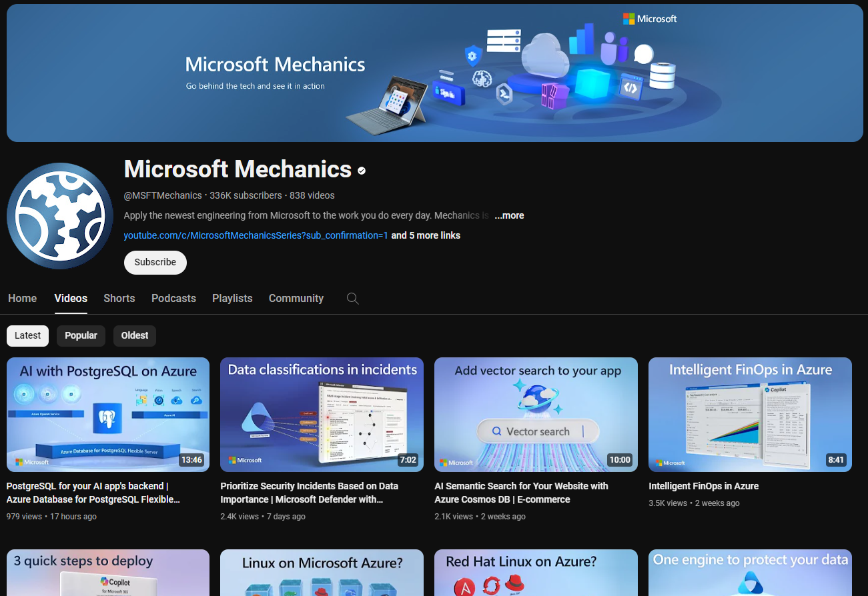
Task: Click the AI Semantic Search video title
Action: coord(521,493)
